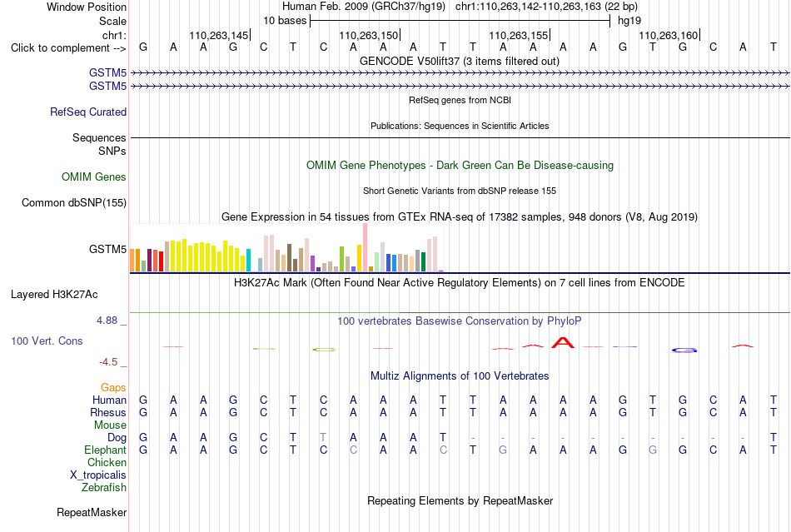Click the Scale label in the ruler
791x532 pixels.
click(112, 21)
